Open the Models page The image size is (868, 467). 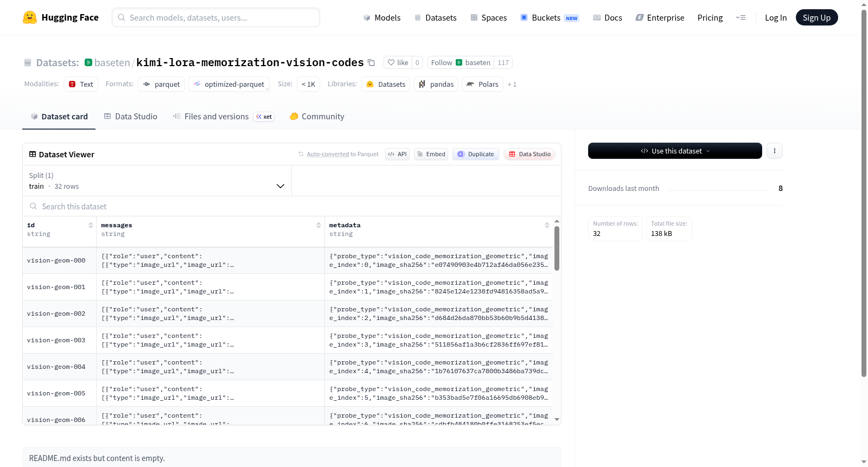[x=382, y=18]
